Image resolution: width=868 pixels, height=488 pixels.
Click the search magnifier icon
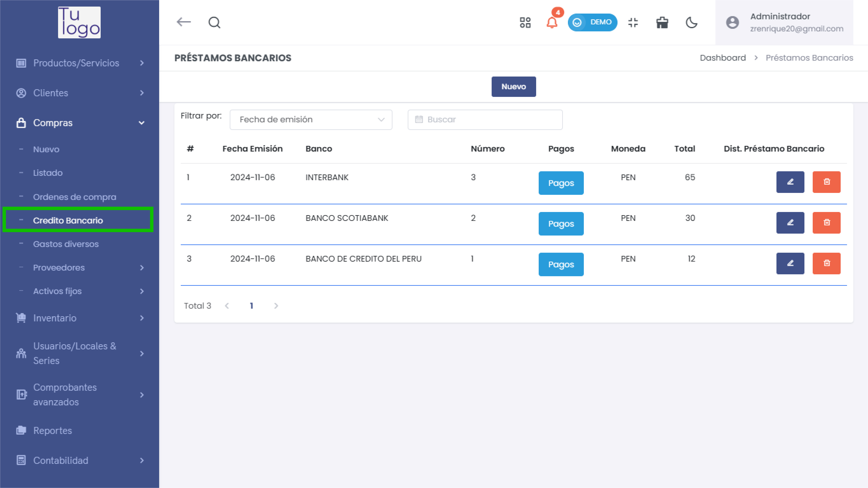pyautogui.click(x=214, y=23)
